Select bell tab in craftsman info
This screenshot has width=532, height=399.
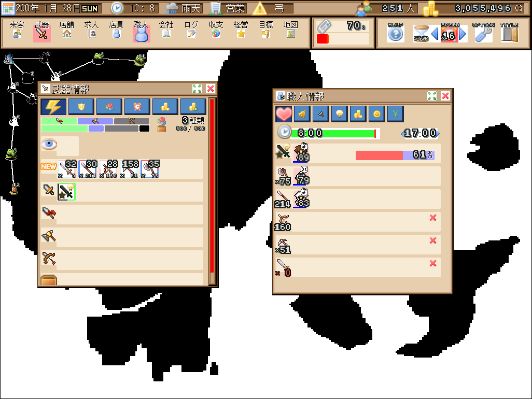click(x=302, y=114)
